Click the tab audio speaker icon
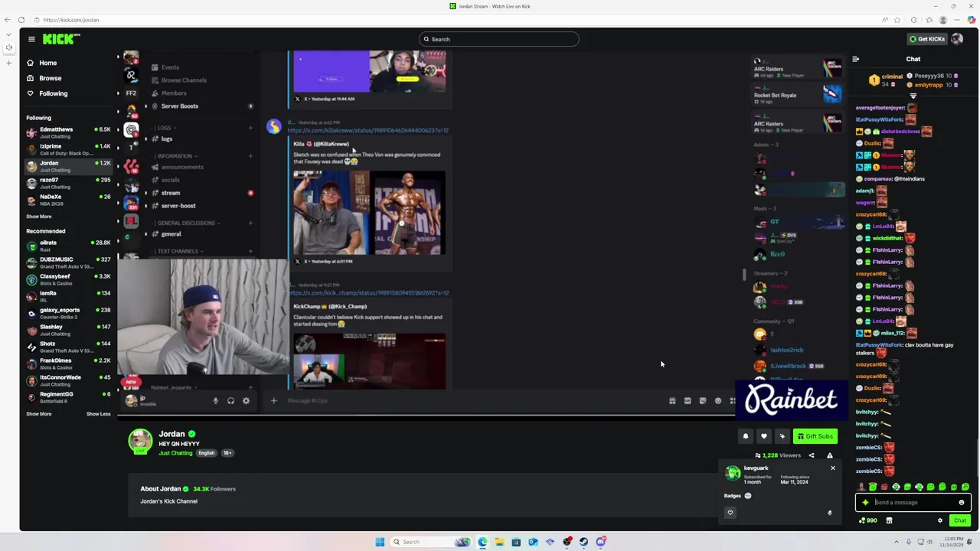 coord(8,47)
